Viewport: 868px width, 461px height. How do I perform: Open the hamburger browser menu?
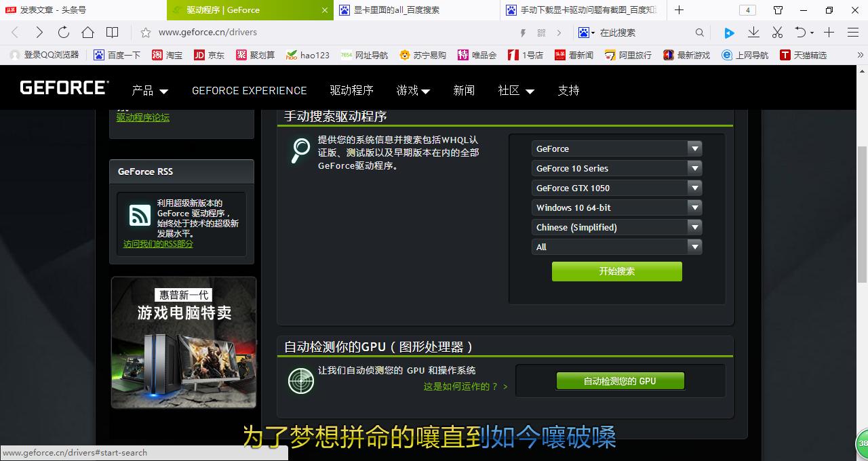[853, 33]
